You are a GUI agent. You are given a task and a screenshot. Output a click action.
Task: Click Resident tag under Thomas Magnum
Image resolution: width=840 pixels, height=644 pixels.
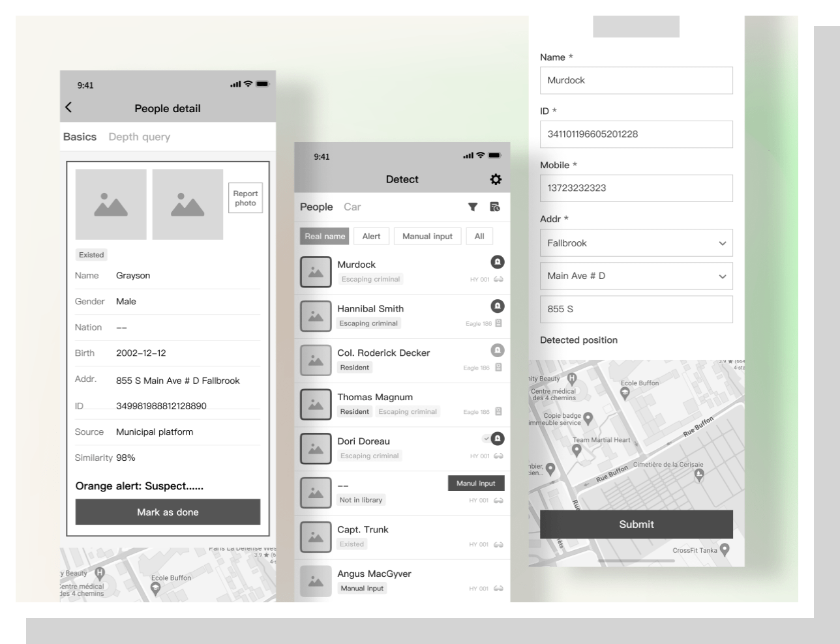(x=354, y=411)
